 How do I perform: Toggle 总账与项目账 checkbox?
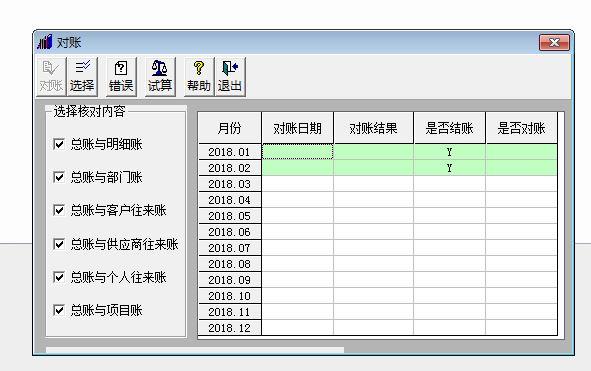(59, 310)
